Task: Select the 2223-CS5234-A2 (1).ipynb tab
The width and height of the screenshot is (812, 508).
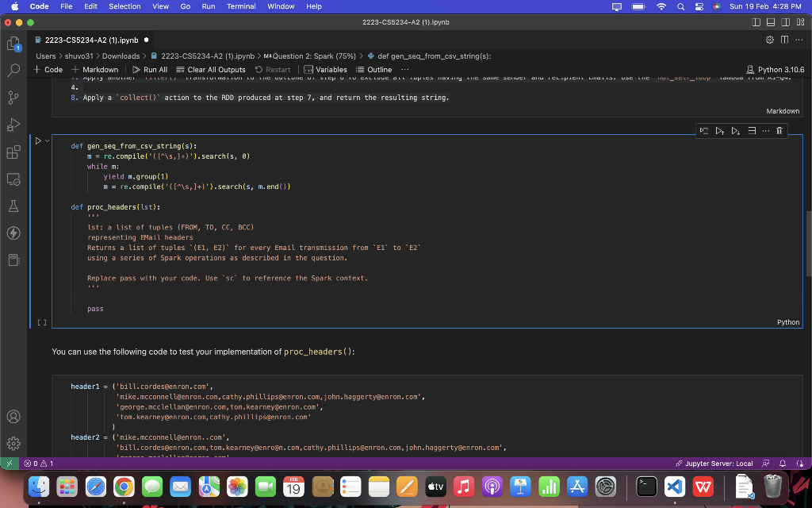Action: tap(91, 40)
